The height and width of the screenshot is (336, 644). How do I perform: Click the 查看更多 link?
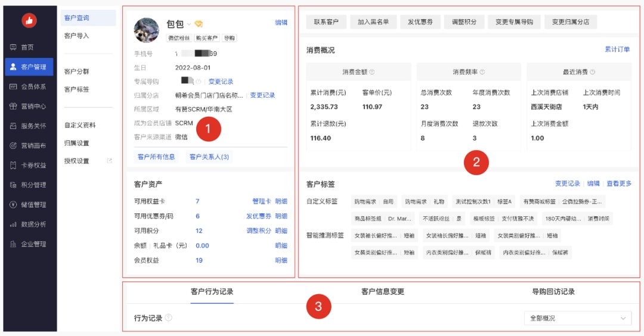[620, 183]
